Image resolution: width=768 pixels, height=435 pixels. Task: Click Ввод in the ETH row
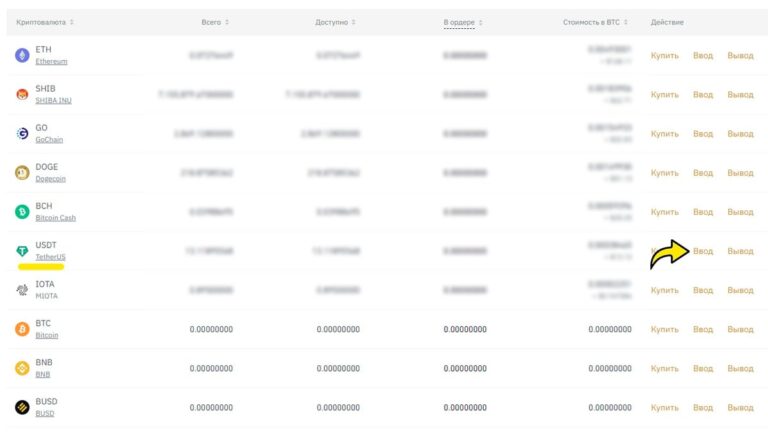click(x=703, y=55)
